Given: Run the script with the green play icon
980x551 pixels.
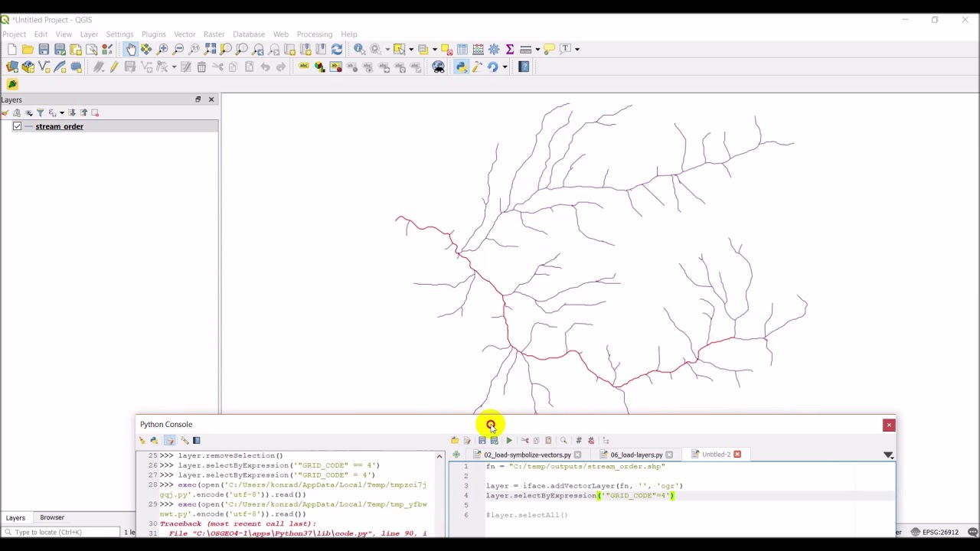Looking at the screenshot, I should point(508,440).
